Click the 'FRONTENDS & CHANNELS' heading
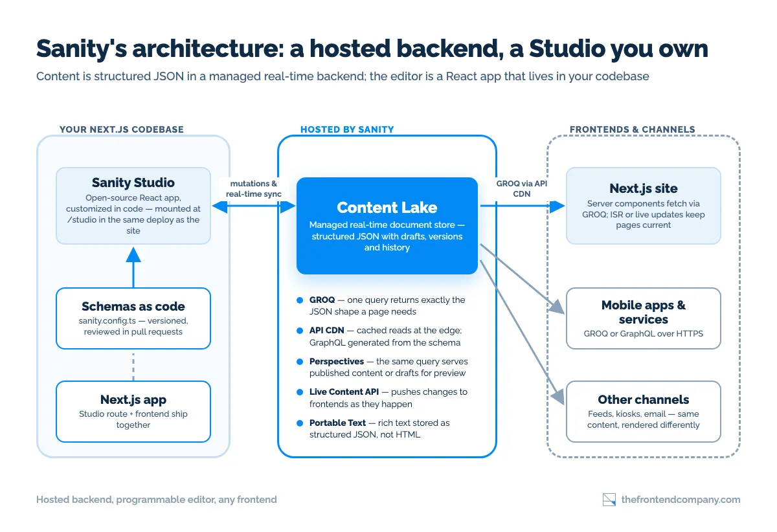This screenshot has height=532, width=777. 633,129
